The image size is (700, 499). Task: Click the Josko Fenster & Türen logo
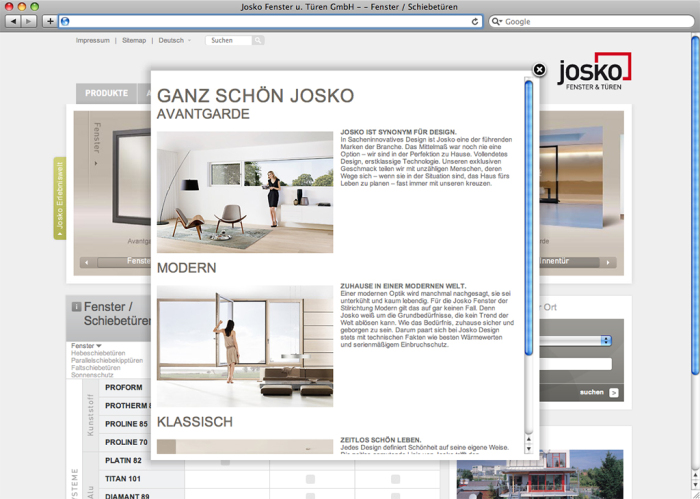click(x=594, y=71)
